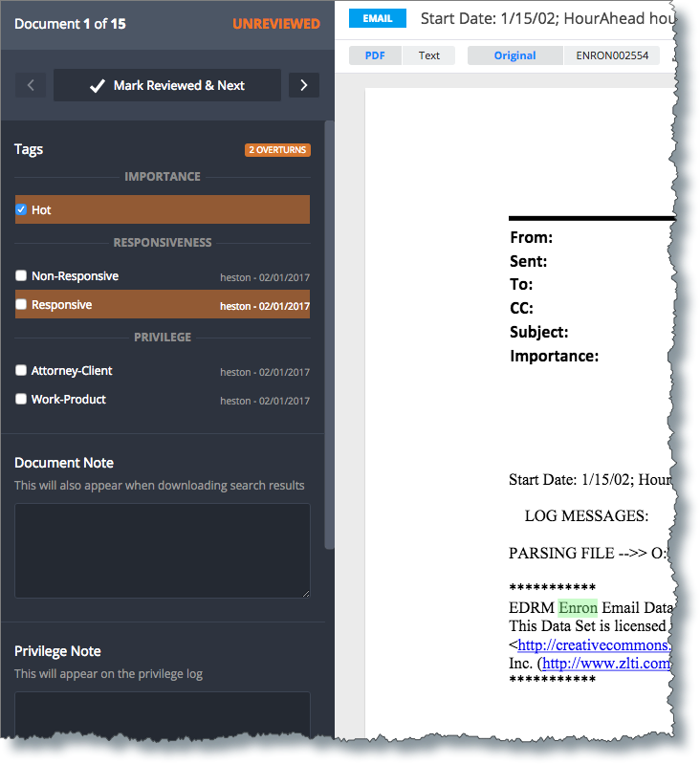Go to previous document arrow
Viewport: 700px width, 764px height.
31,85
